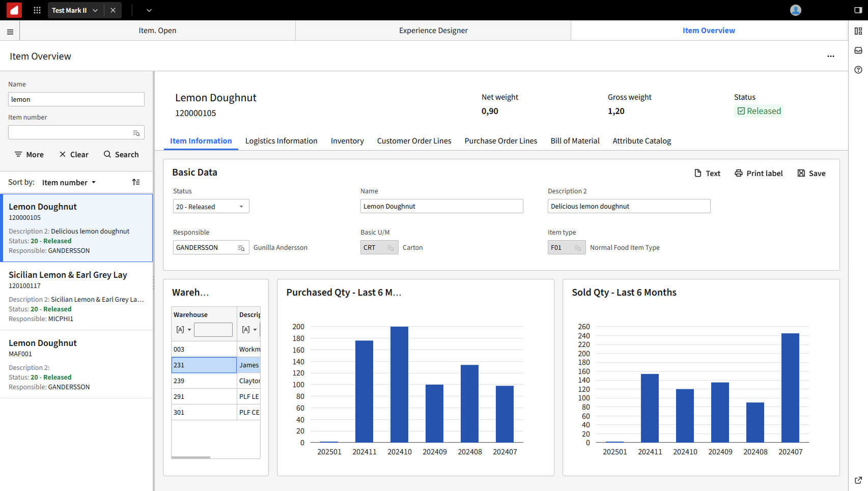Click the Text button in Basic Data
Image resolution: width=868 pixels, height=491 pixels.
[x=708, y=174]
